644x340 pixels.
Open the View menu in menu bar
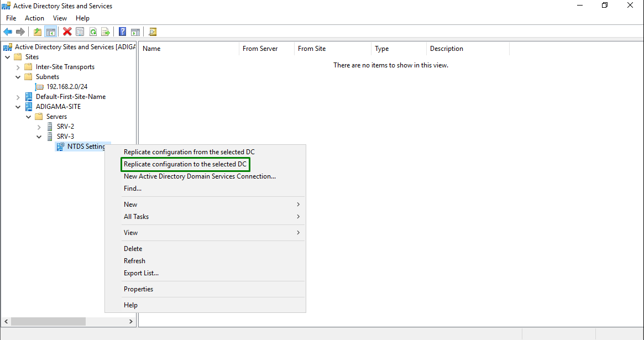60,18
